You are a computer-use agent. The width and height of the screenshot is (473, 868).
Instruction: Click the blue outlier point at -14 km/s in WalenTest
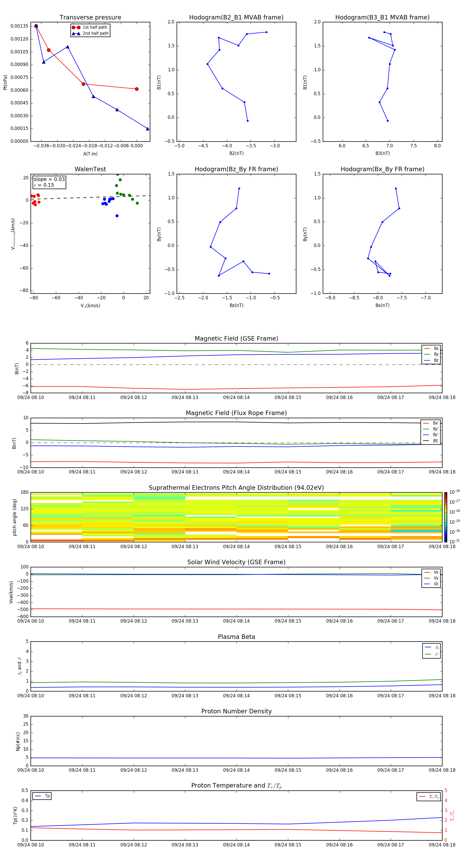point(117,216)
